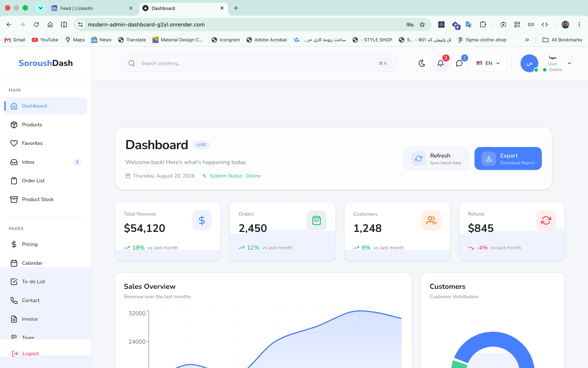Viewport: 588px width, 368px height.
Task: Bookmark this page with the star icon
Action: (422, 25)
